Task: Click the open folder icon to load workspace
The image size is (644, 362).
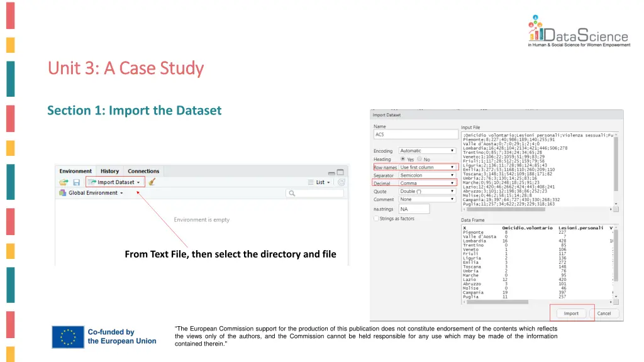Action: (64, 182)
